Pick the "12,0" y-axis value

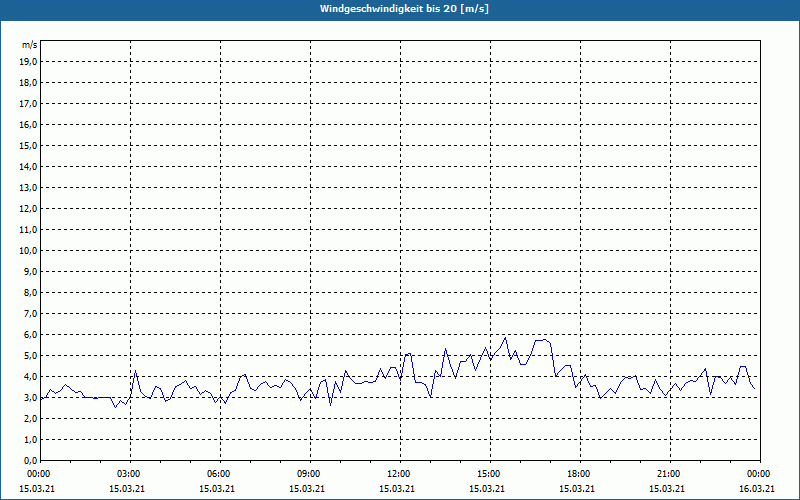click(x=29, y=209)
